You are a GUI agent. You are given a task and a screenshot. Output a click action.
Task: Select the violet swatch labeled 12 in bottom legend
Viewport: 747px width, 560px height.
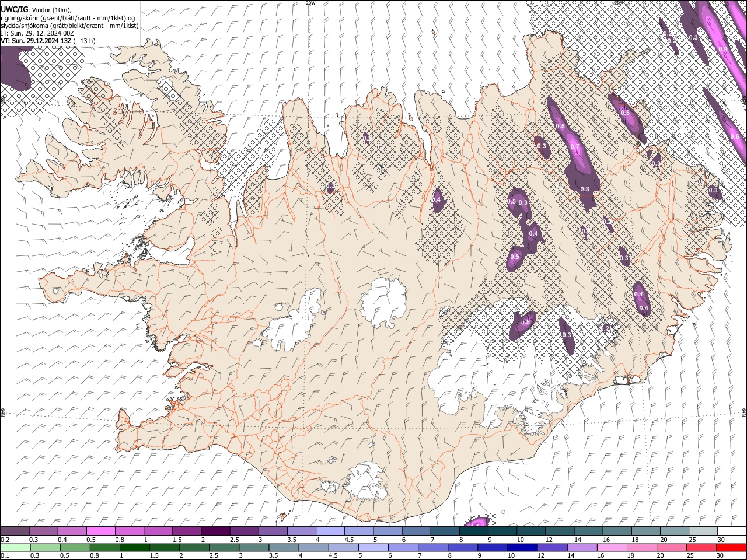pos(551,548)
